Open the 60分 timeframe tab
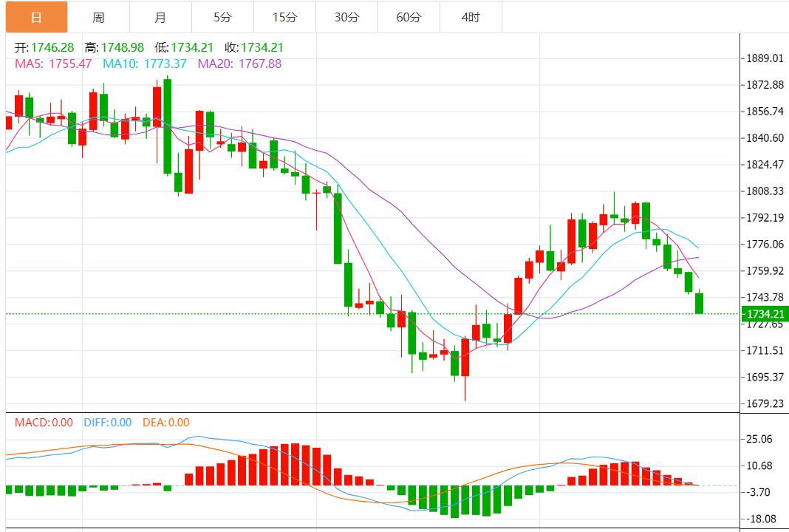 [x=409, y=17]
